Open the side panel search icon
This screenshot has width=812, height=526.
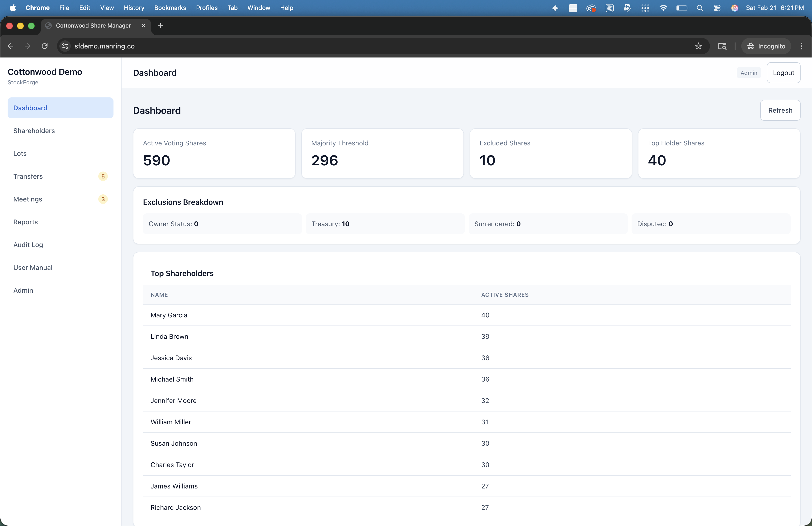tap(722, 46)
